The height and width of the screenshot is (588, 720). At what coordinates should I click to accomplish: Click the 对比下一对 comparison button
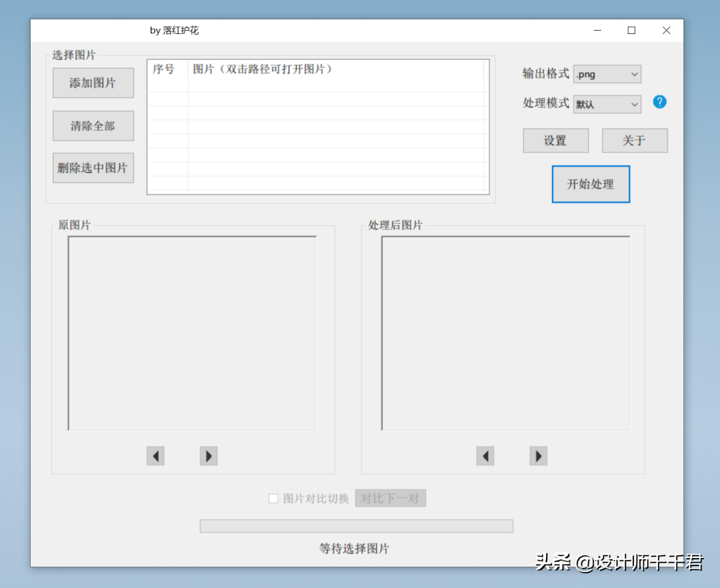click(391, 498)
